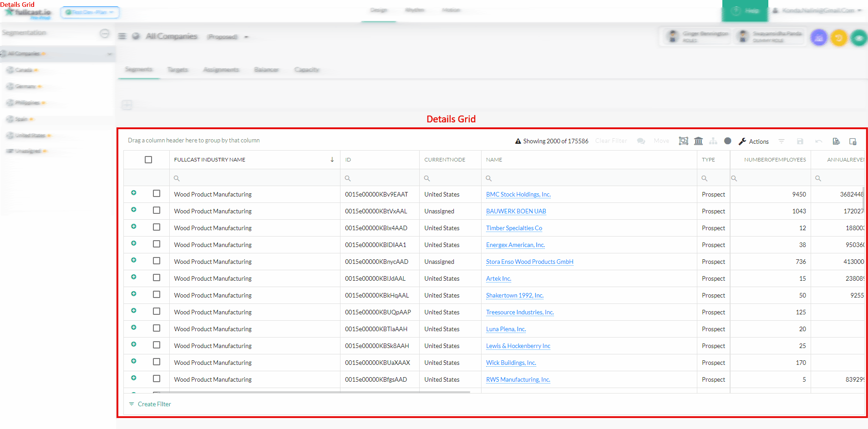The image size is (868, 429).
Task: Open the user account email dropdown
Action: (817, 10)
